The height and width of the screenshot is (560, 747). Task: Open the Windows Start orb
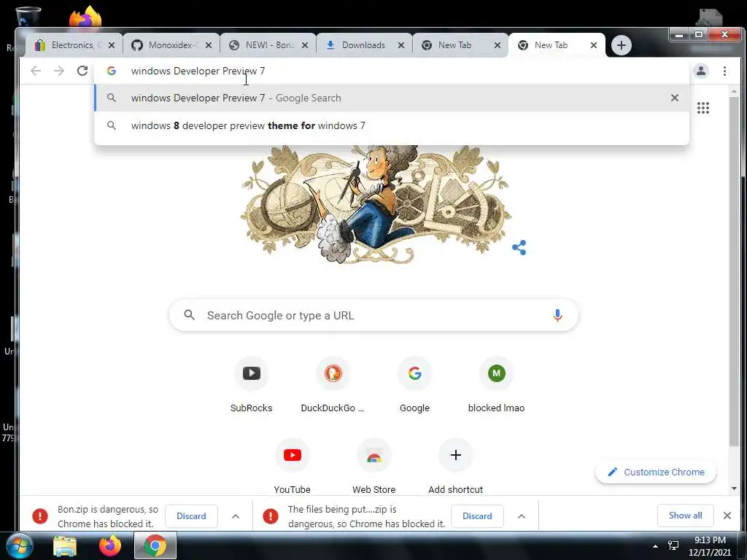(19, 545)
